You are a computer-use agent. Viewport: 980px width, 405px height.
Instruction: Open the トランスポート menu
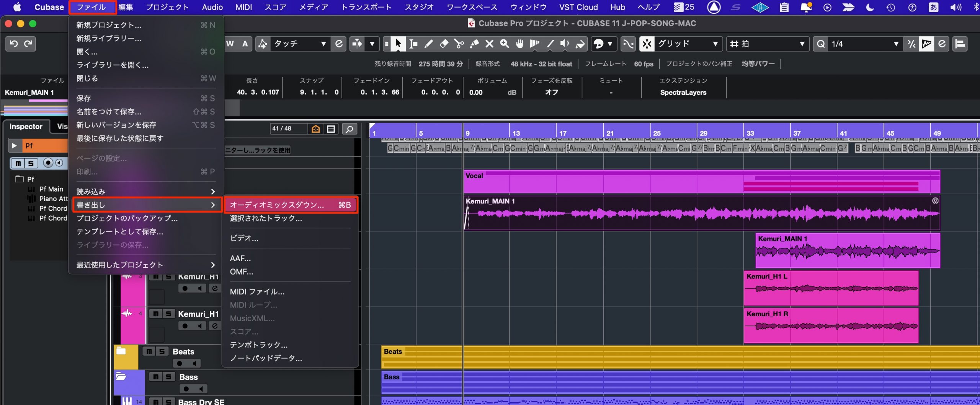pos(366,7)
